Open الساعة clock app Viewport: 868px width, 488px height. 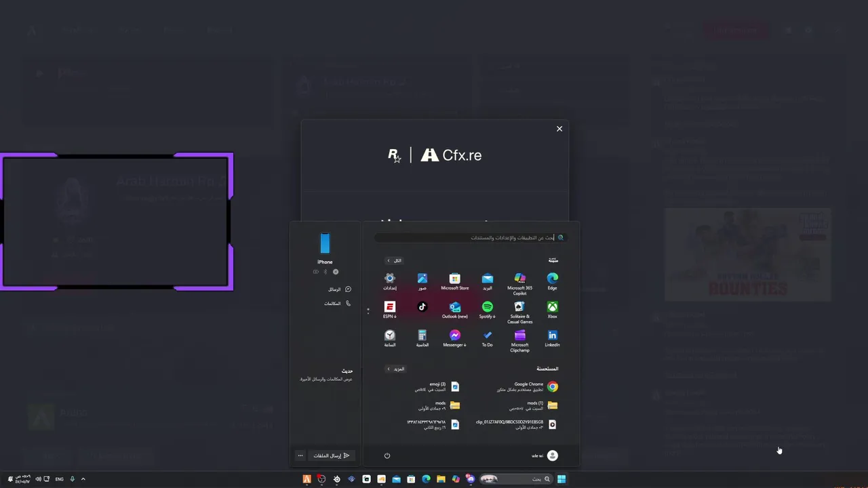(x=389, y=338)
